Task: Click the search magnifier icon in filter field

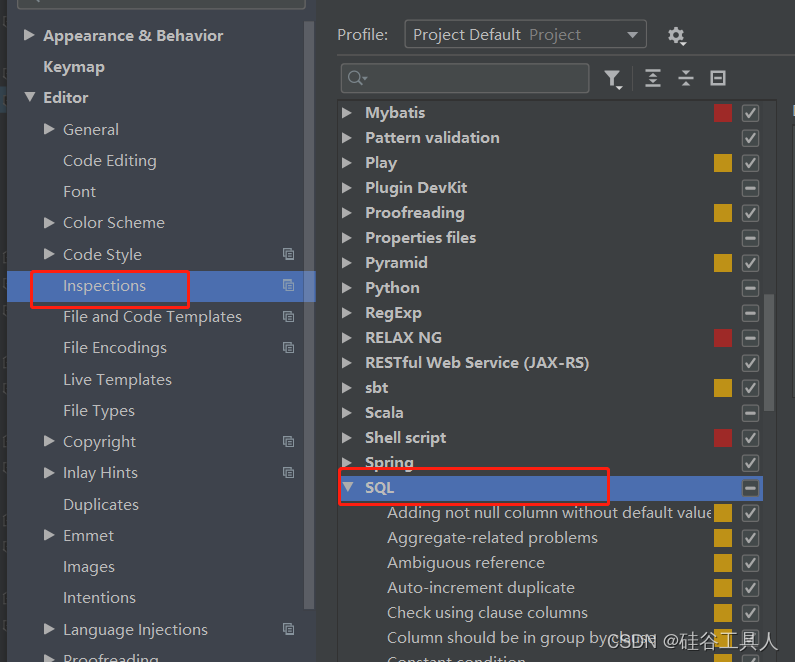Action: click(357, 79)
